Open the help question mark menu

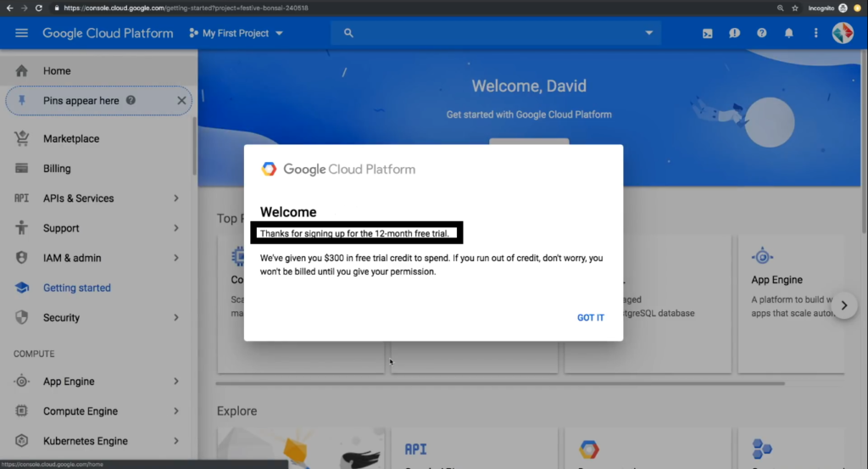click(762, 33)
